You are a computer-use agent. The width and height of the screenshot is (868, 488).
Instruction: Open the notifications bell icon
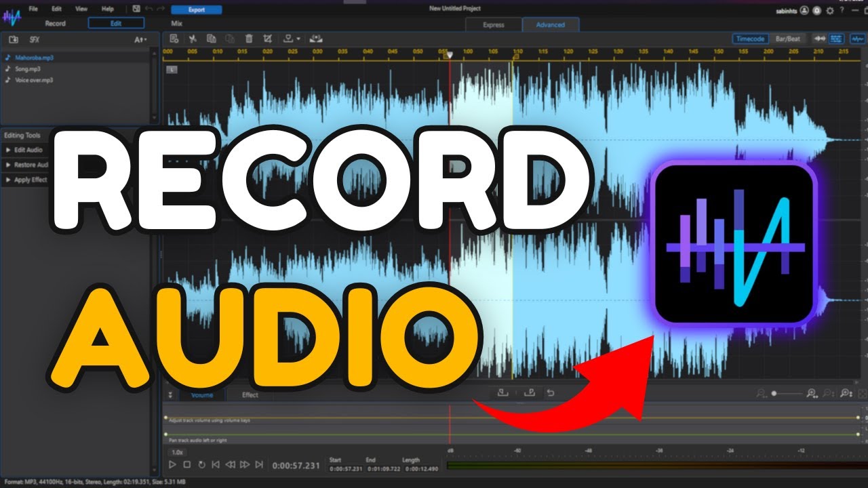[817, 10]
